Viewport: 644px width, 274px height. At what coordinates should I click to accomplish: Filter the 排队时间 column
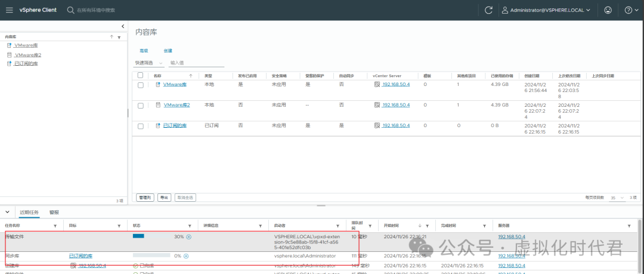point(370,226)
